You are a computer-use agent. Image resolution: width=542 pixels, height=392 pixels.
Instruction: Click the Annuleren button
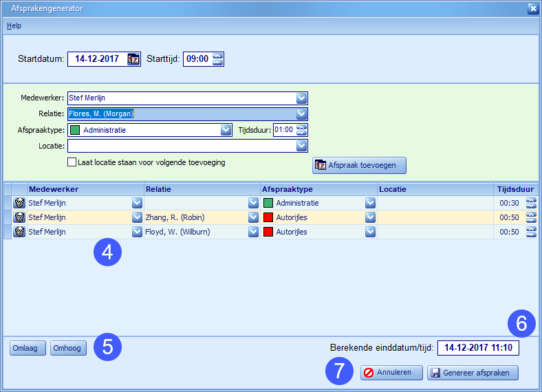391,373
